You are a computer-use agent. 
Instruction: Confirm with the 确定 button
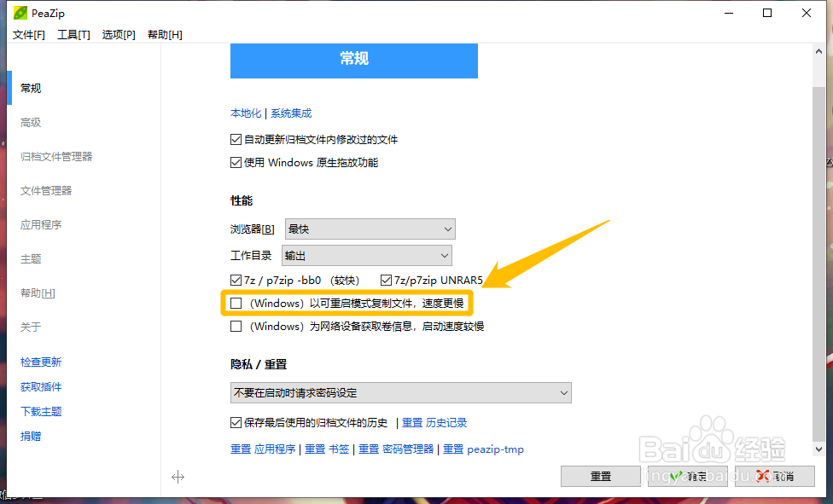pyautogui.click(x=688, y=477)
